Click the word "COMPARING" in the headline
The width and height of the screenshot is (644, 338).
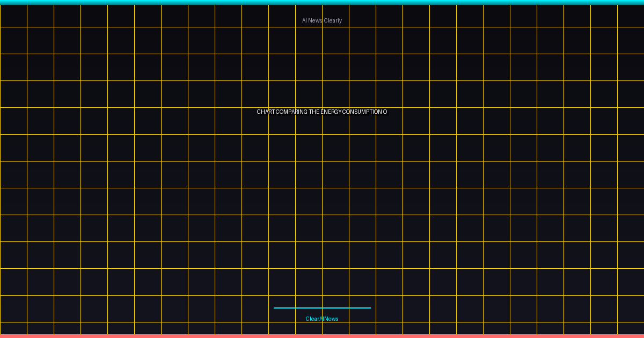tap(291, 112)
